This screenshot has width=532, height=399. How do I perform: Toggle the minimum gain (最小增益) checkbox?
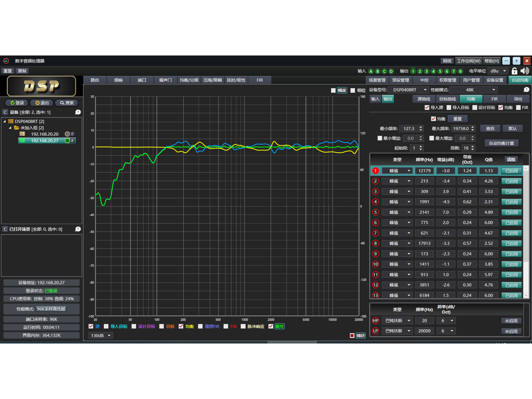[x=380, y=138]
